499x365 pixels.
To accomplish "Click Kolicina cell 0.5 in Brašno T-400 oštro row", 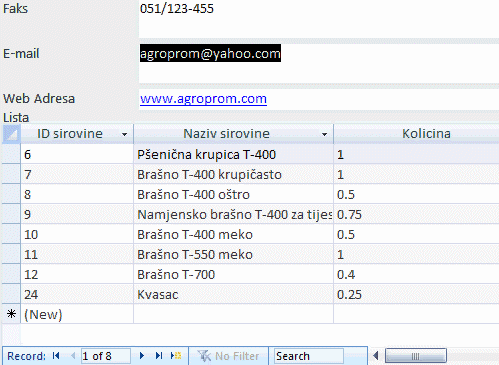I will point(416,194).
